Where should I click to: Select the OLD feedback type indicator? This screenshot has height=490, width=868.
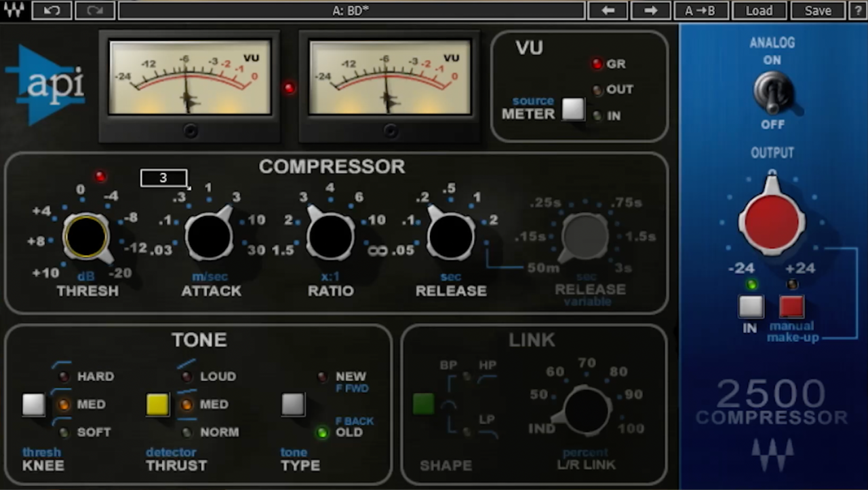(x=323, y=432)
